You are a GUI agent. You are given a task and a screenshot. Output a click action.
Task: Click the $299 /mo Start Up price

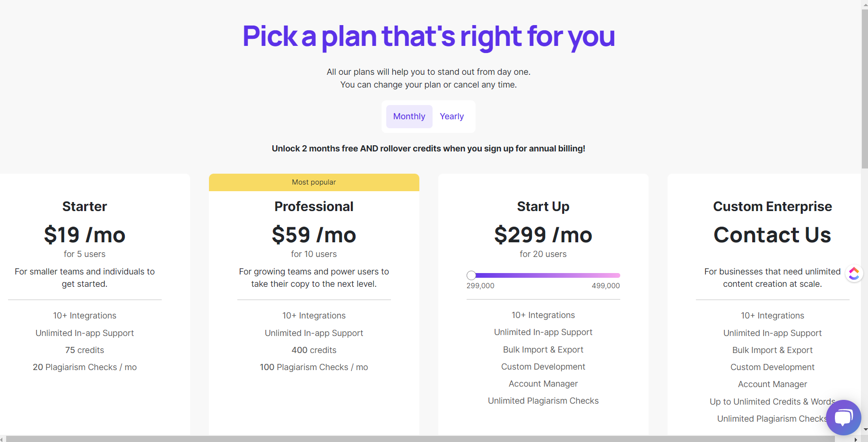pos(543,235)
